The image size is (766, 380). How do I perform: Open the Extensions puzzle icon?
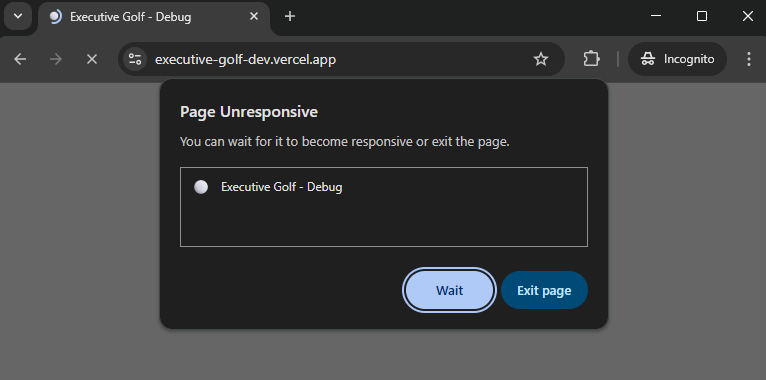591,60
